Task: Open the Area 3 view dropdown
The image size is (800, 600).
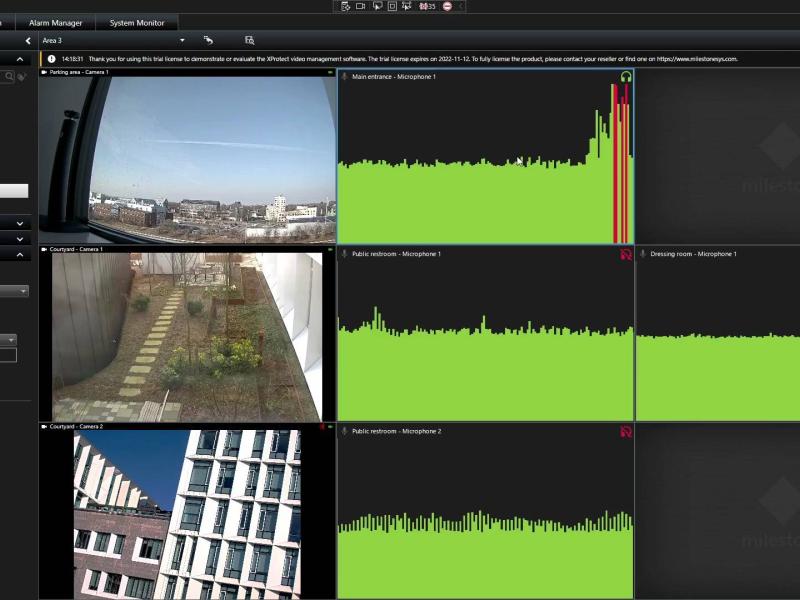Action: pyautogui.click(x=182, y=41)
